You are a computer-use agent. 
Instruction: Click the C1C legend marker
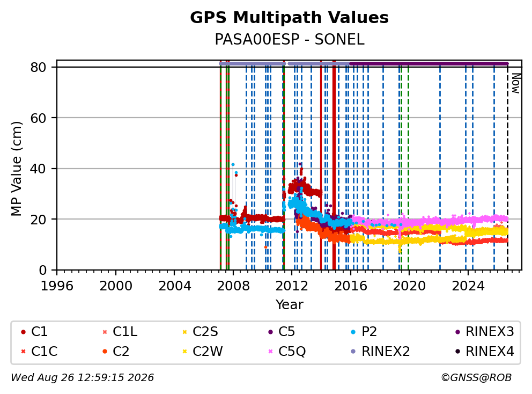tap(23, 352)
